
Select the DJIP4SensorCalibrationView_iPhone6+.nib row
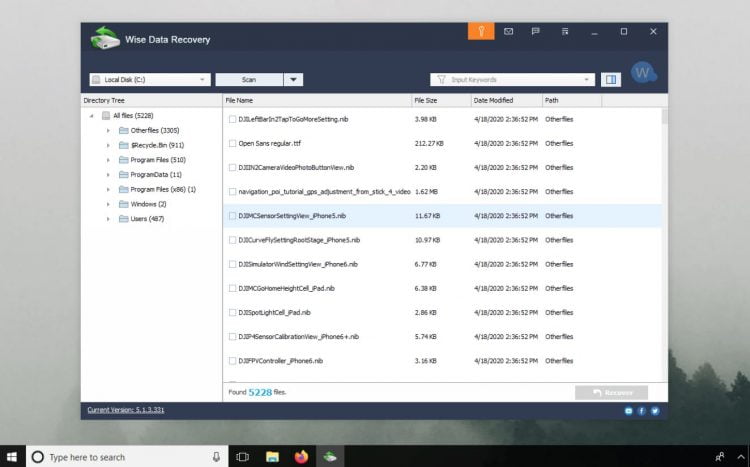coord(442,337)
